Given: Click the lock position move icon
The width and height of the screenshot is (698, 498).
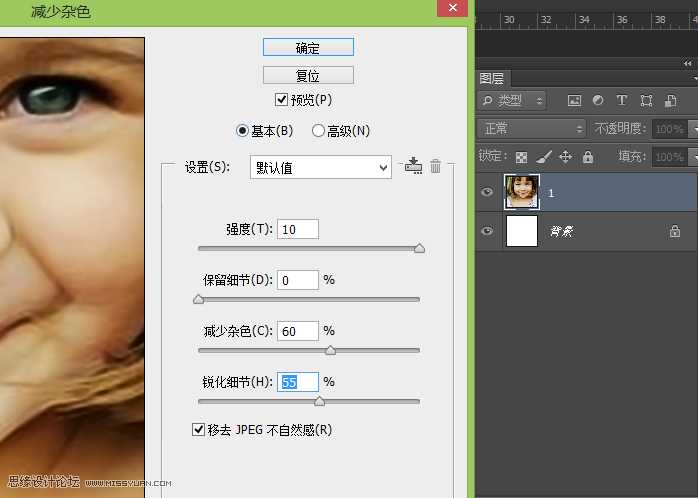Looking at the screenshot, I should [565, 157].
